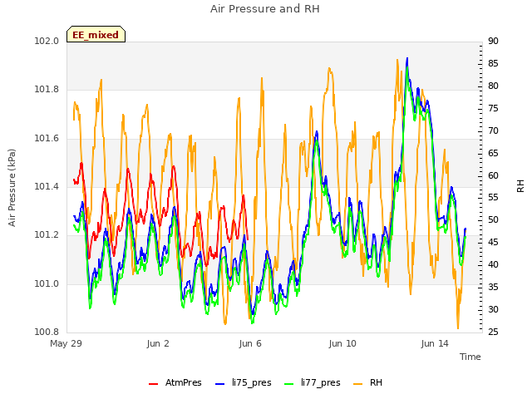Click the 102.0 pressure axis value
Image resolution: width=532 pixels, height=399 pixels.
tap(47, 42)
